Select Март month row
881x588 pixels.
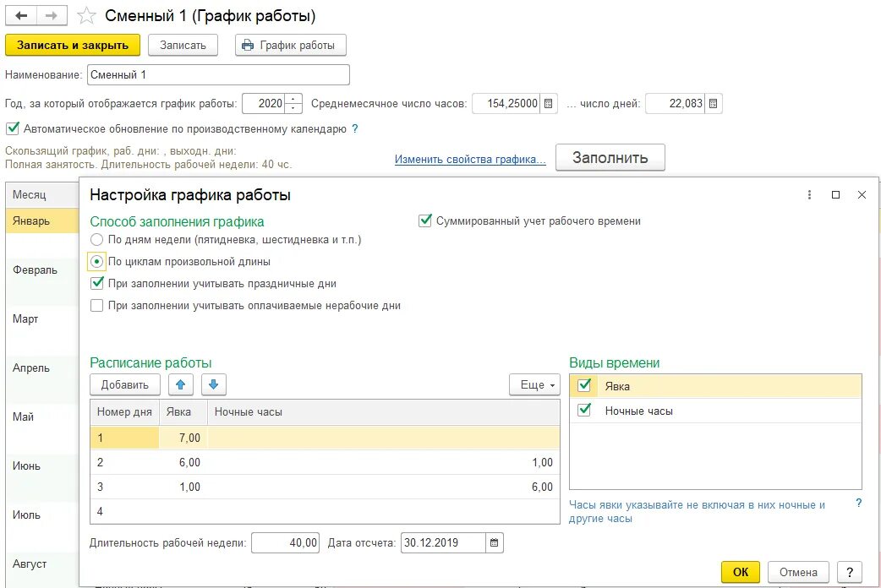(x=42, y=318)
